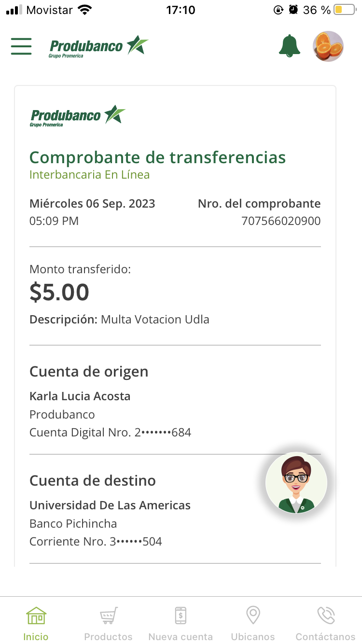The width and height of the screenshot is (362, 644).
Task: Tap the Nueva cuenta phone icon
Action: [x=181, y=616]
